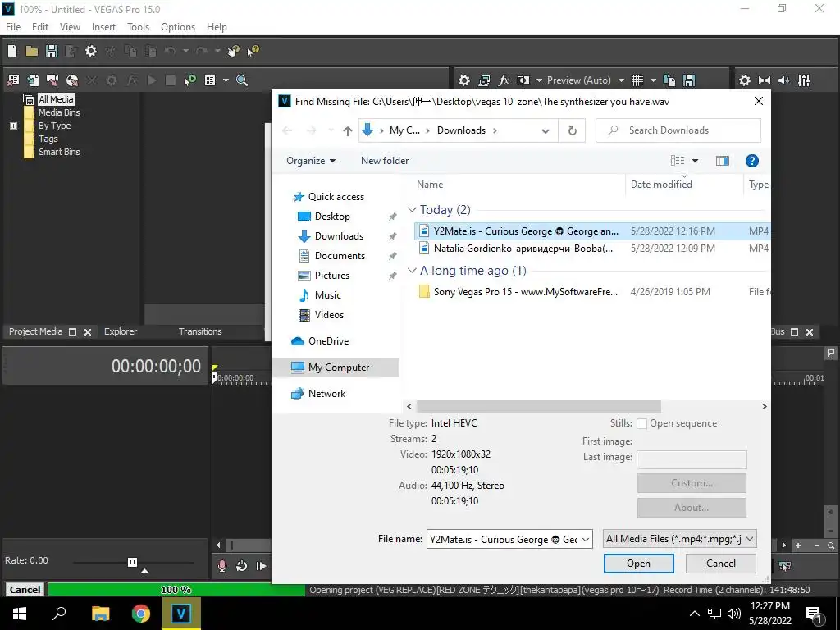Viewport: 840px width, 630px height.
Task: Click the green Cancel button beside the progress bar
Action: coord(25,590)
